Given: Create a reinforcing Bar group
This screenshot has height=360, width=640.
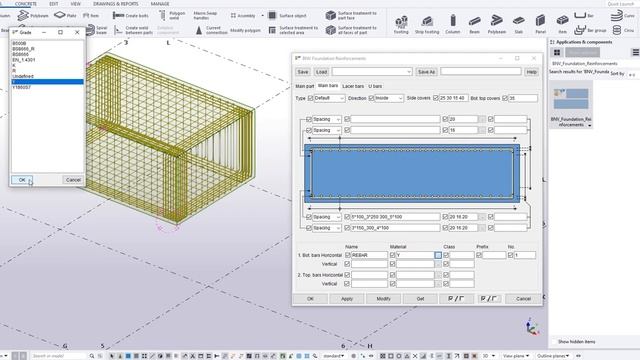Looking at the screenshot, I should pyautogui.click(x=590, y=30).
